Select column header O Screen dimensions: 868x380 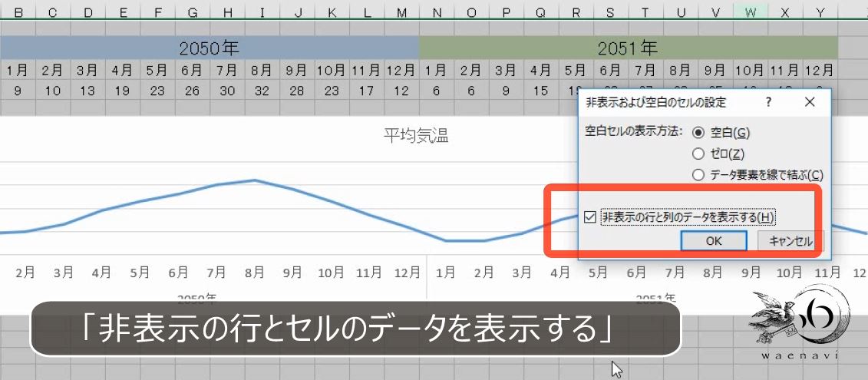tap(471, 13)
